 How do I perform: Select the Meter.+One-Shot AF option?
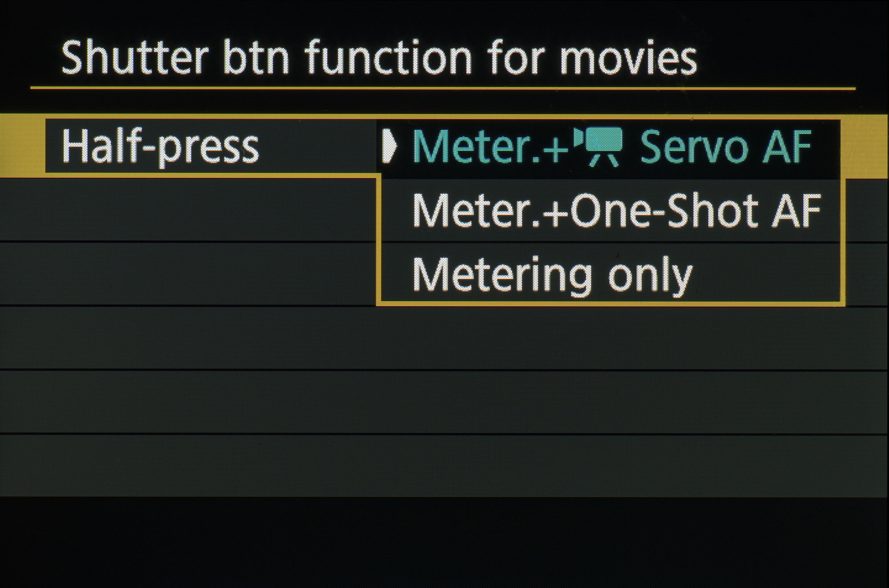coord(616,211)
